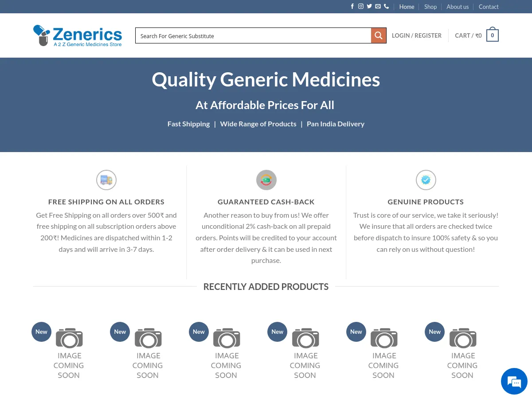Click the email envelope icon
Viewport: 532px width, 399px height.
378,6
